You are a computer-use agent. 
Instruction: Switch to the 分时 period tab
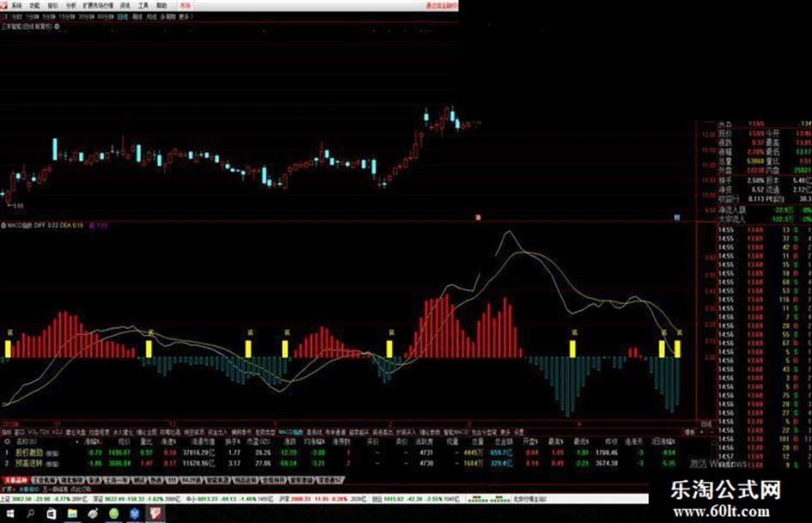(x=17, y=16)
